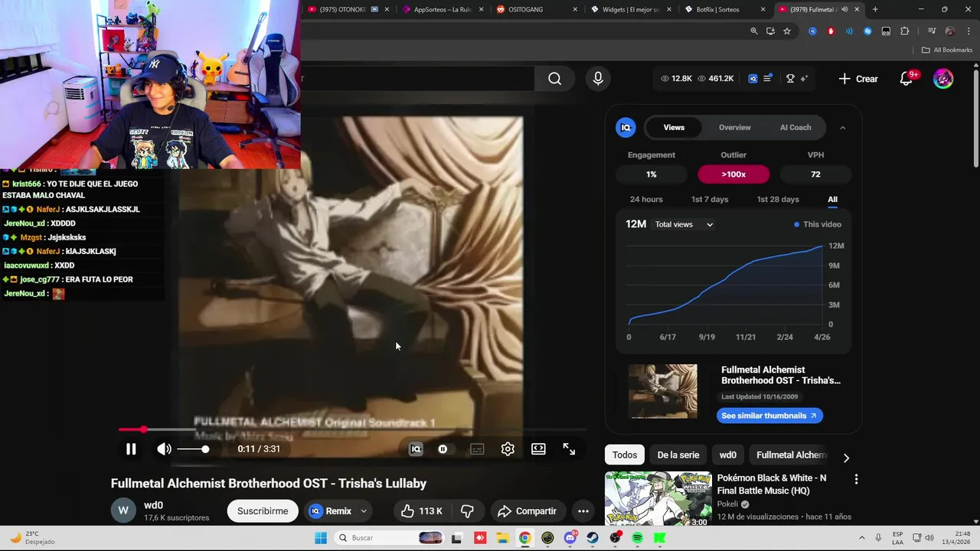Image resolution: width=980 pixels, height=551 pixels.
Task: Click the Suscribirme button
Action: click(263, 511)
